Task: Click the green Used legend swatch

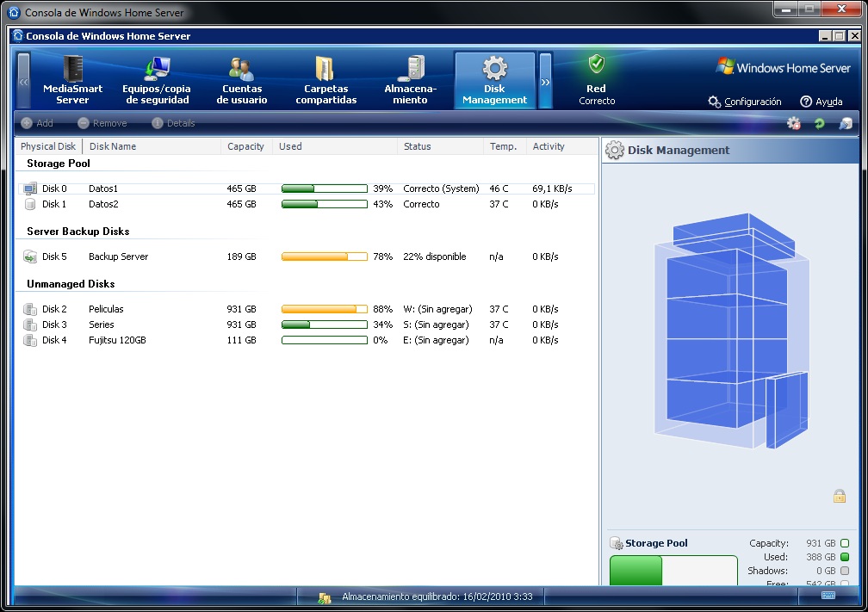Action: (x=845, y=557)
